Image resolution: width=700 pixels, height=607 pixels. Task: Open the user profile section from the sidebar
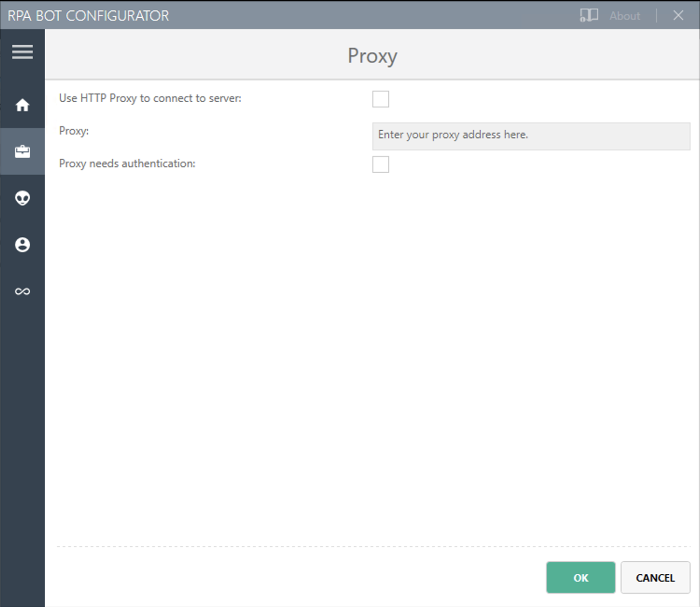point(22,245)
